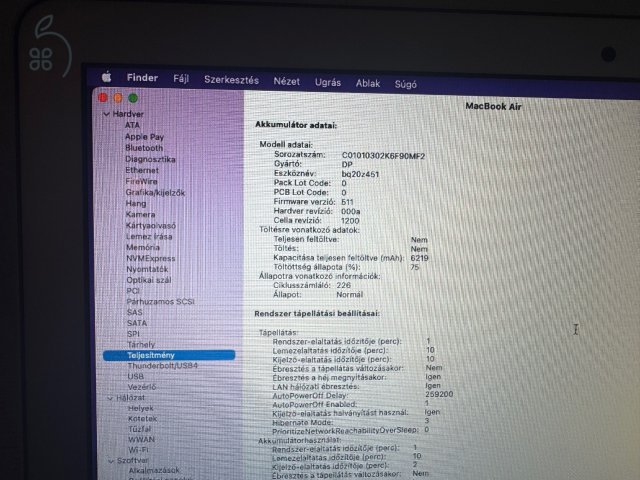Select Kártyaolvasó in the sidebar
The image size is (640, 480).
[x=151, y=225]
